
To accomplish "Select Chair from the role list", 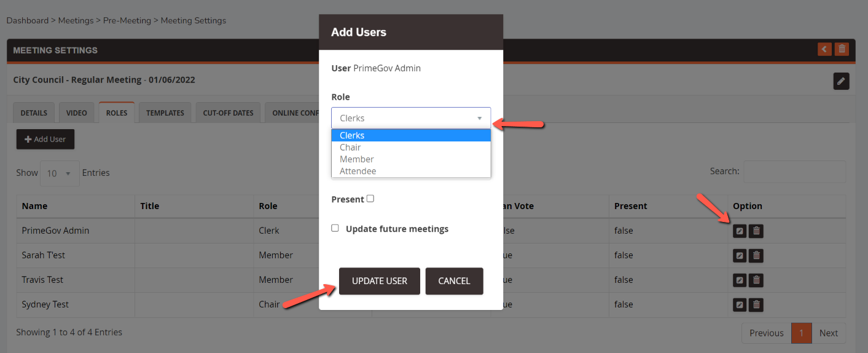I will click(411, 147).
